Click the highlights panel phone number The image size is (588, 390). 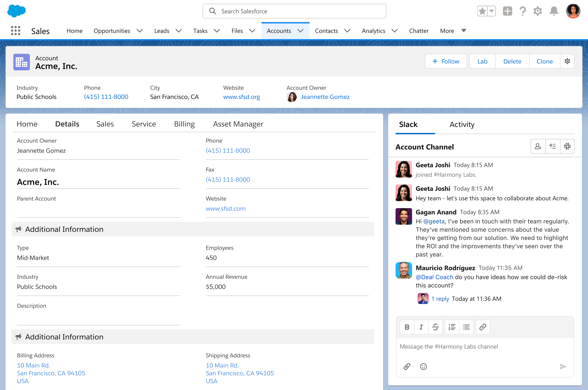[x=106, y=97]
